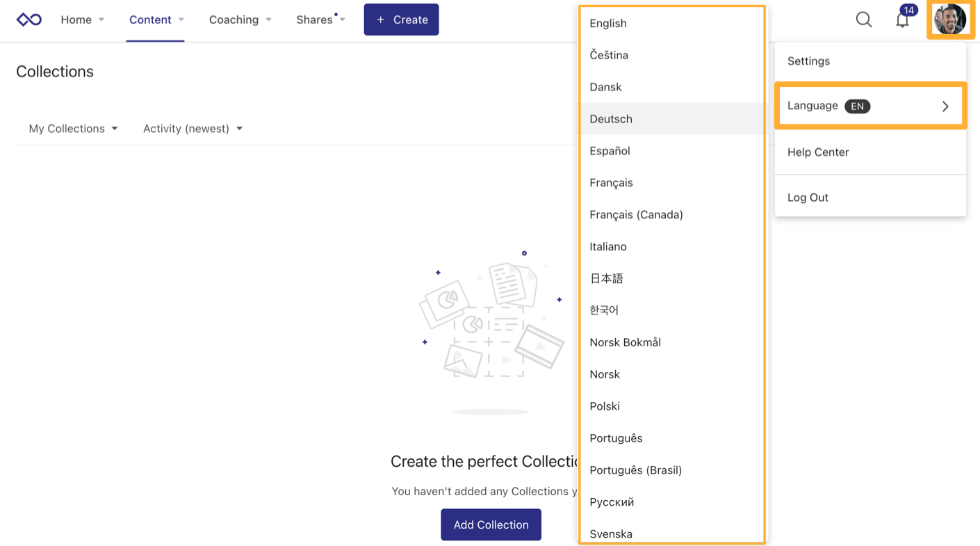Open Settings from profile menu

coord(808,61)
